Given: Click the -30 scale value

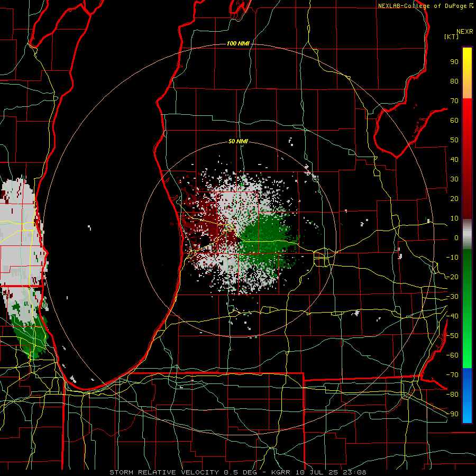Looking at the screenshot, I should 452,297.
